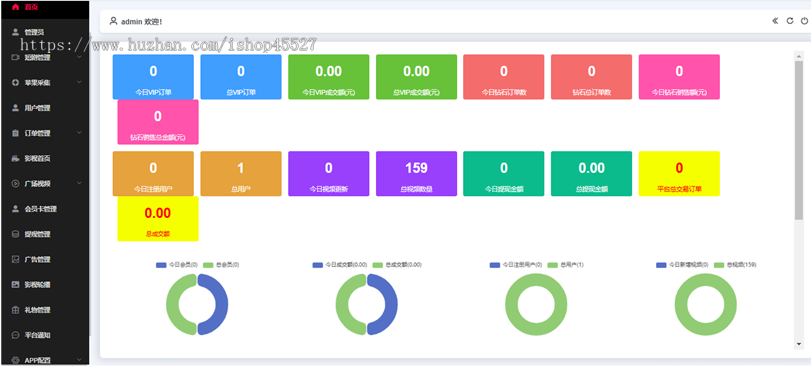811x366 pixels.
Task: Expand the 广场视频 submenu arrow
Action: pos(79,182)
